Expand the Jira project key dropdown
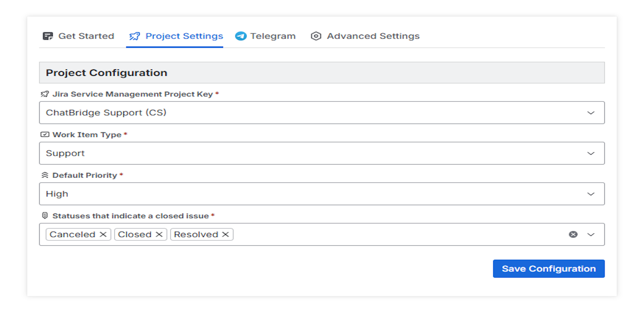644x315 pixels. tap(591, 113)
